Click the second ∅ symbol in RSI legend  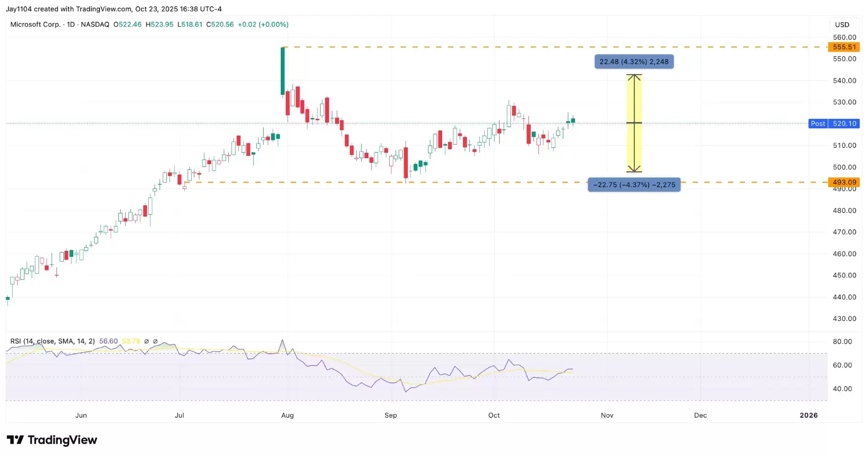coord(156,341)
